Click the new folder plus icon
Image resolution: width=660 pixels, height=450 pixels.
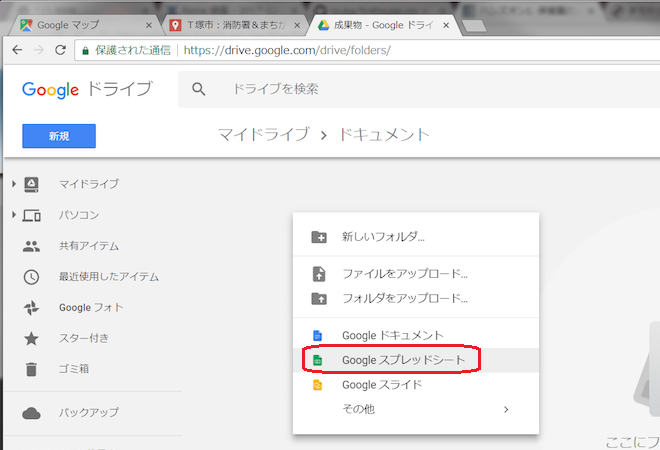point(319,237)
